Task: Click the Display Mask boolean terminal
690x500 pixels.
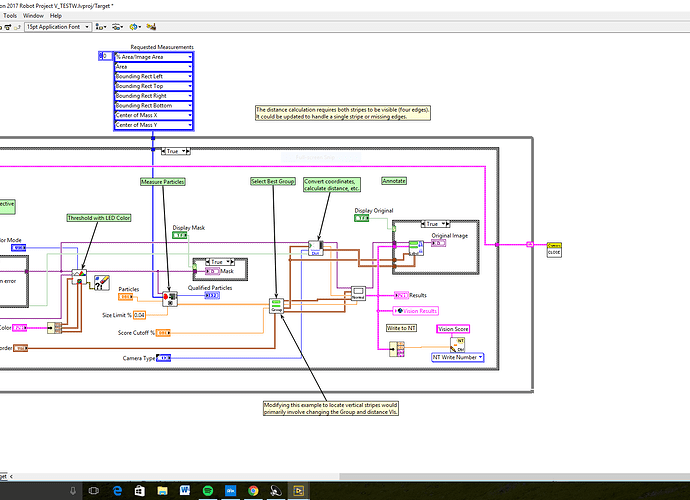Action: click(x=180, y=235)
